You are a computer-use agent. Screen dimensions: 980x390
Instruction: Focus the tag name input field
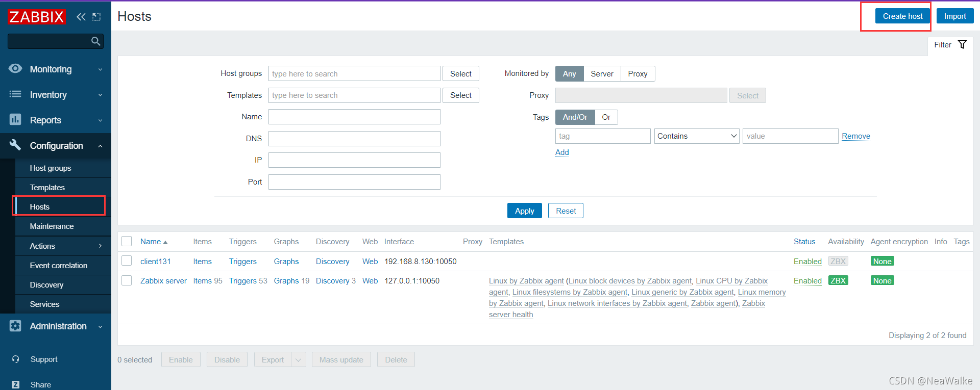[603, 136]
